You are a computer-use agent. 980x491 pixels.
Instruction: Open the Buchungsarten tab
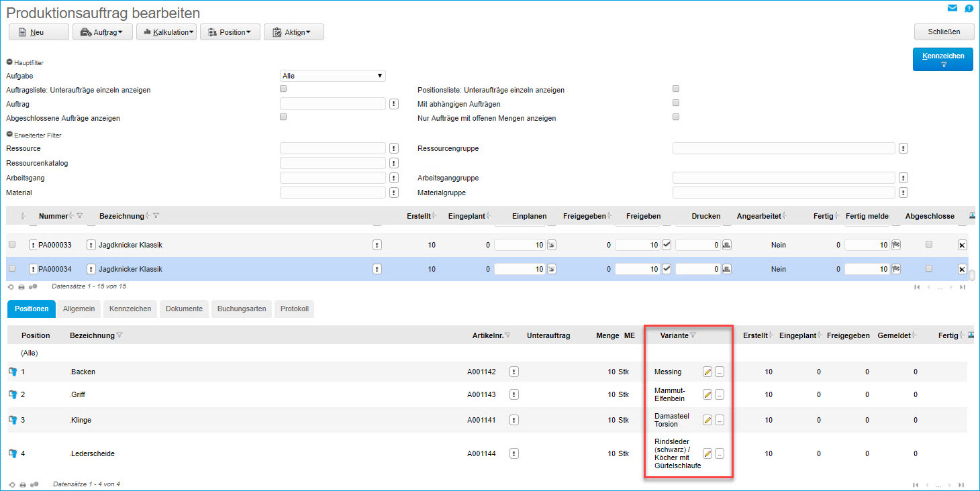[242, 309]
